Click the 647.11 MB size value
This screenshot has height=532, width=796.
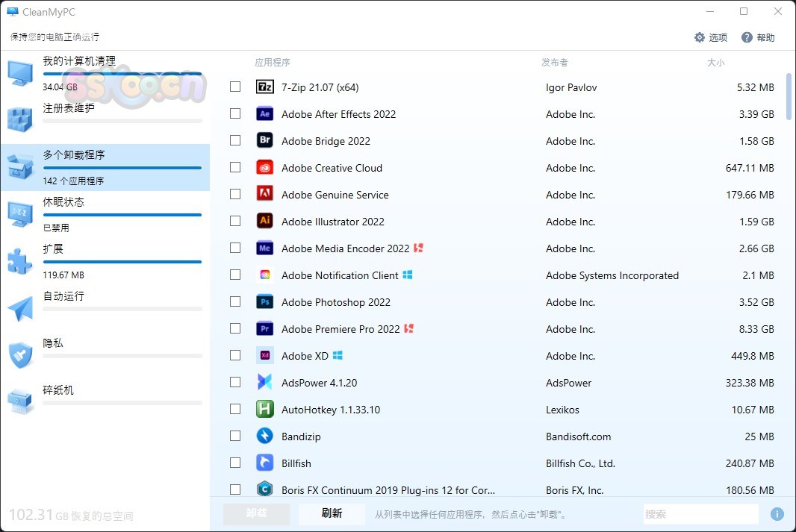click(x=750, y=167)
